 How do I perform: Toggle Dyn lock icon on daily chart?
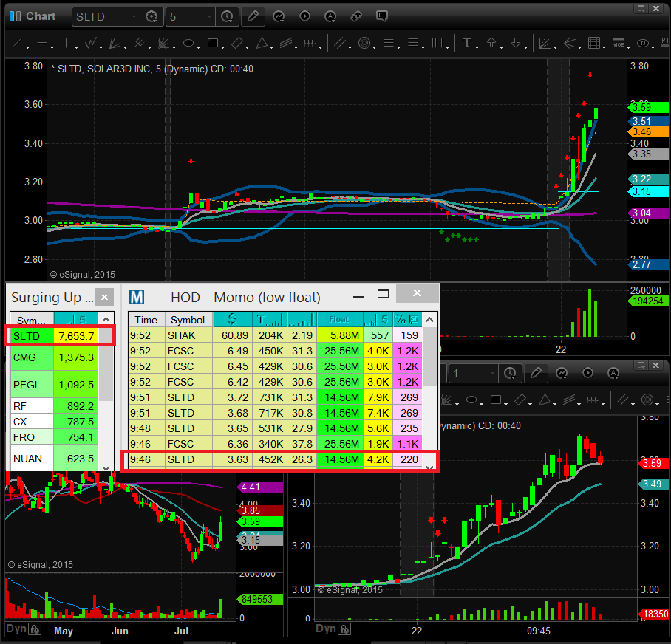(x=35, y=629)
